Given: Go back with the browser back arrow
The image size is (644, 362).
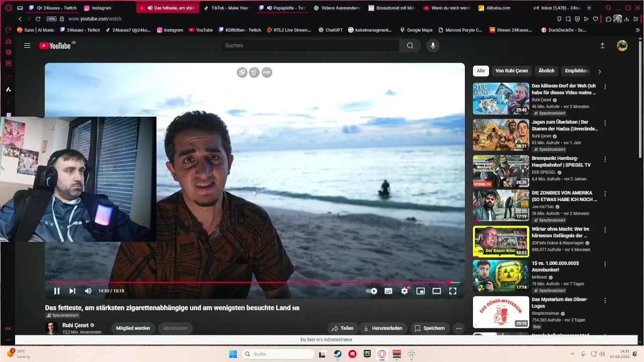Looking at the screenshot, I should click(x=20, y=19).
